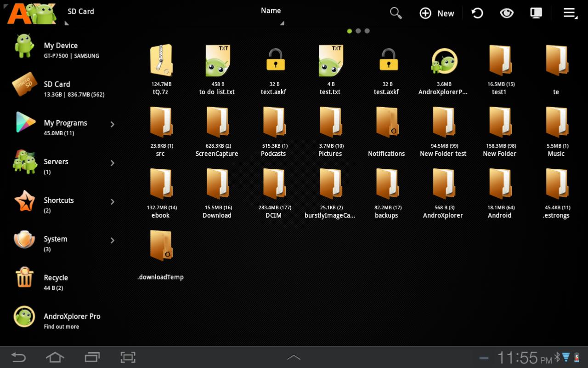Select SD Card in the sidebar
Image resolution: width=588 pixels, height=368 pixels.
pos(57,88)
